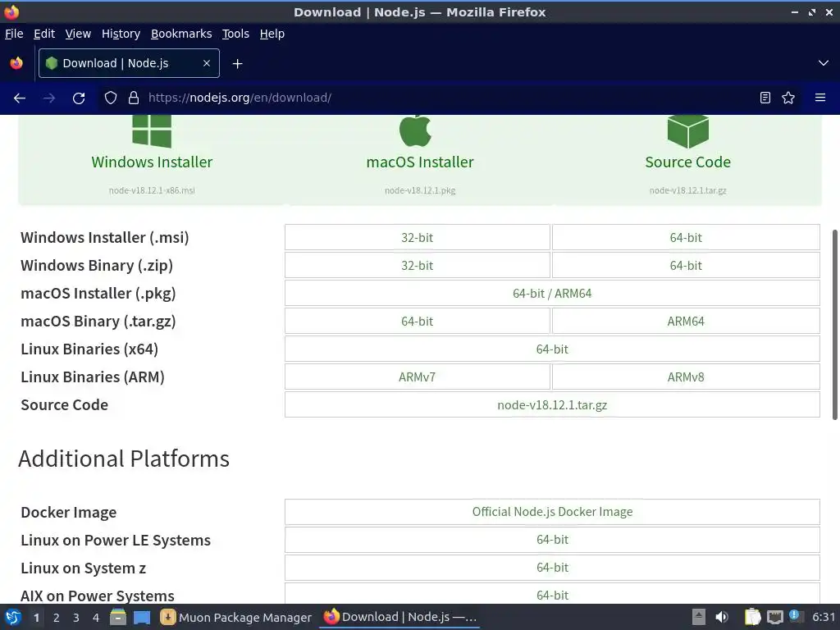Download Linux Binaries ARMv7

tap(418, 377)
